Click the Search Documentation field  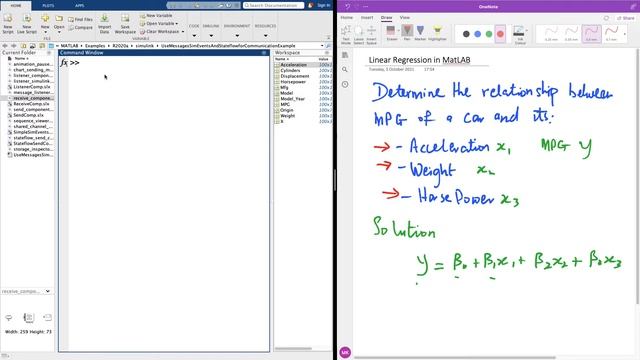point(273,5)
